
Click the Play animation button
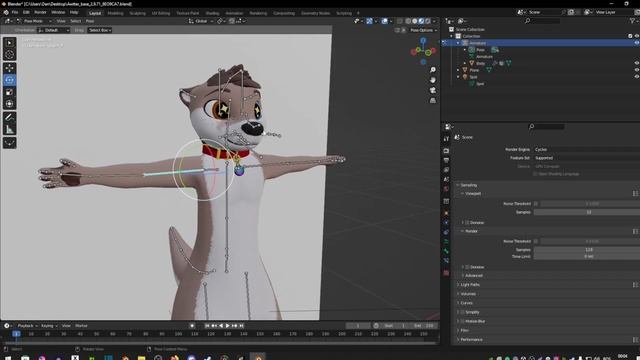(x=228, y=326)
